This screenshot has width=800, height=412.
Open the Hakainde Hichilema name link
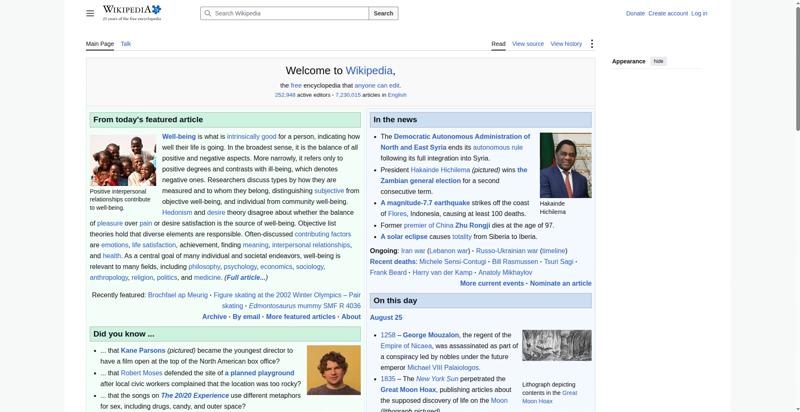point(440,170)
